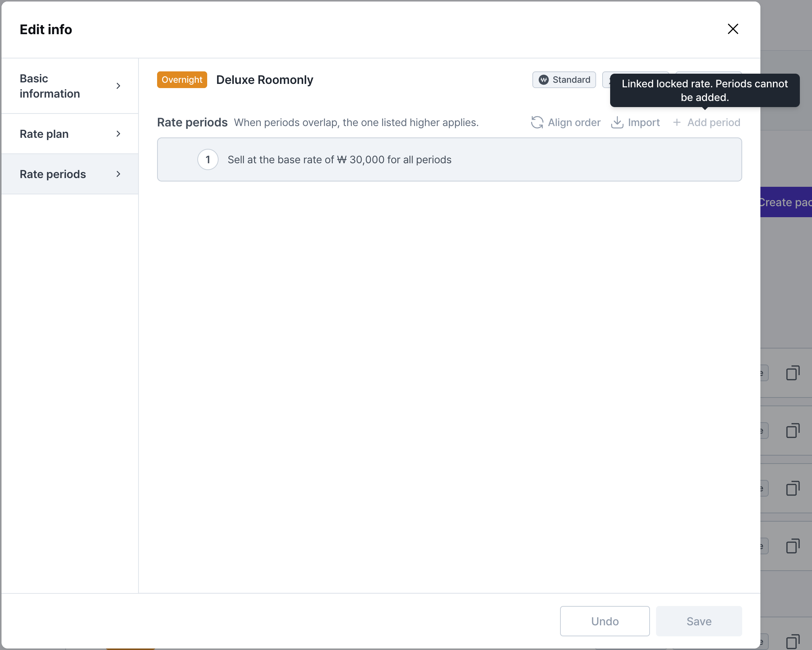Click the Deluxe Roomonly title
812x650 pixels.
[264, 80]
